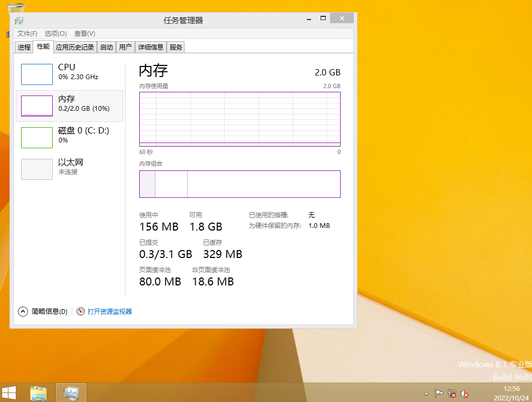This screenshot has height=402, width=532.
Task: Click the Windows Start button
Action: point(9,393)
